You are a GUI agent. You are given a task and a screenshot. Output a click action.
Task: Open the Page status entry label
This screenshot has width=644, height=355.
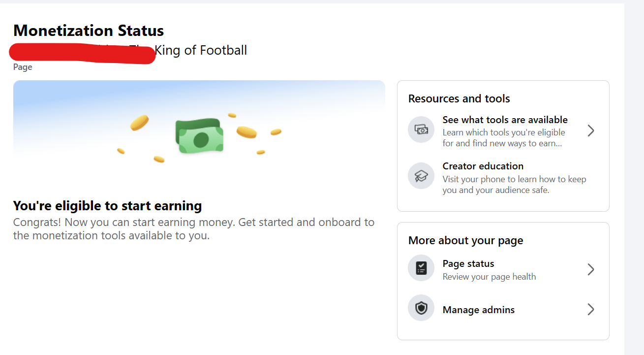click(468, 263)
